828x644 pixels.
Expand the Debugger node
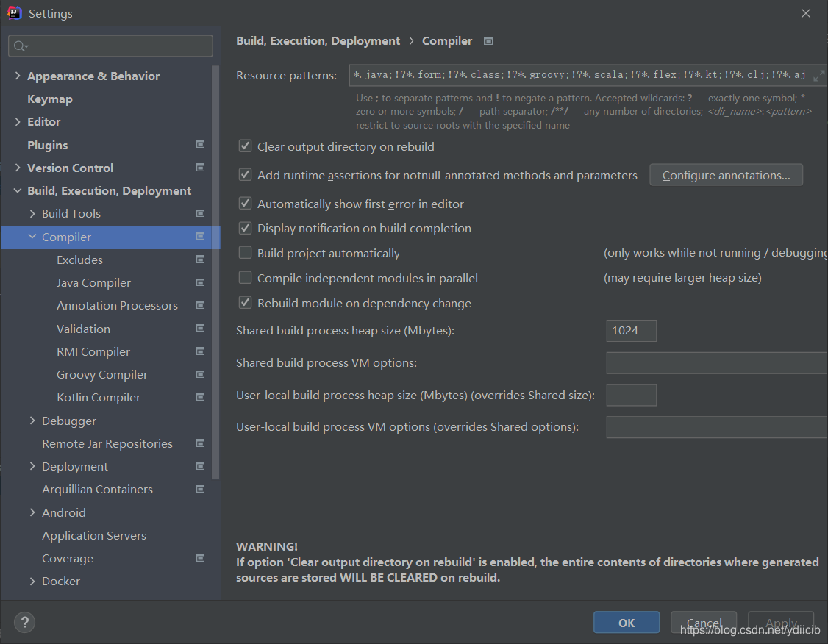click(x=32, y=421)
